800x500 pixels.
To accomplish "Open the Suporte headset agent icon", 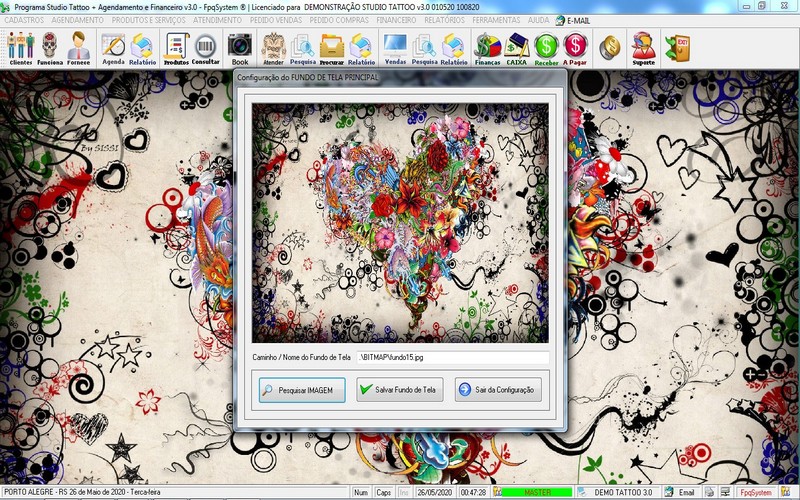I will coord(643,49).
